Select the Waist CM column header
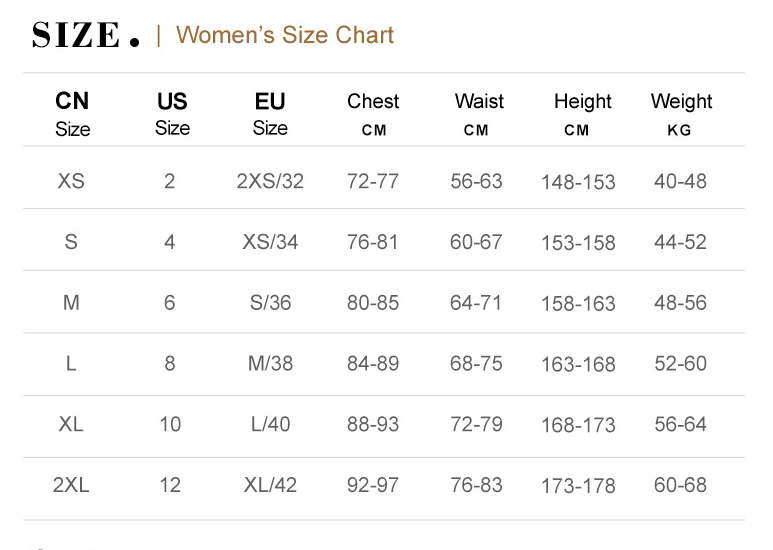The width and height of the screenshot is (773, 550). 479,114
